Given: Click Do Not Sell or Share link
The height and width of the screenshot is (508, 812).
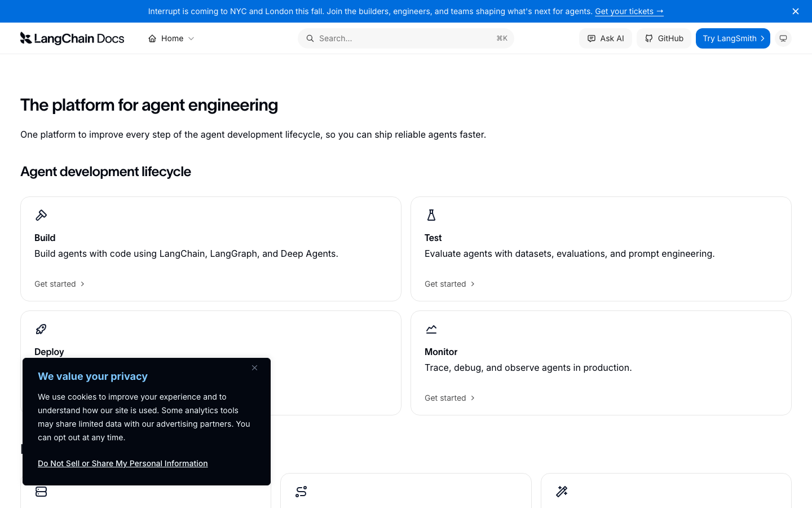Looking at the screenshot, I should coord(123,463).
